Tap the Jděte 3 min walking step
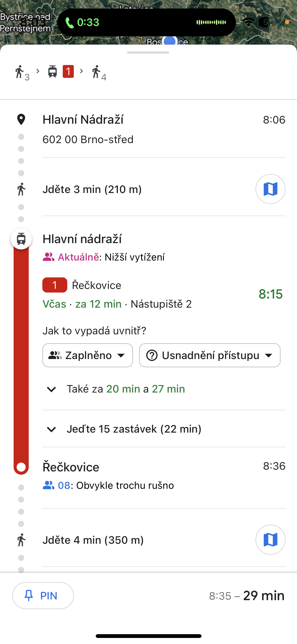The image size is (297, 644). 92,189
